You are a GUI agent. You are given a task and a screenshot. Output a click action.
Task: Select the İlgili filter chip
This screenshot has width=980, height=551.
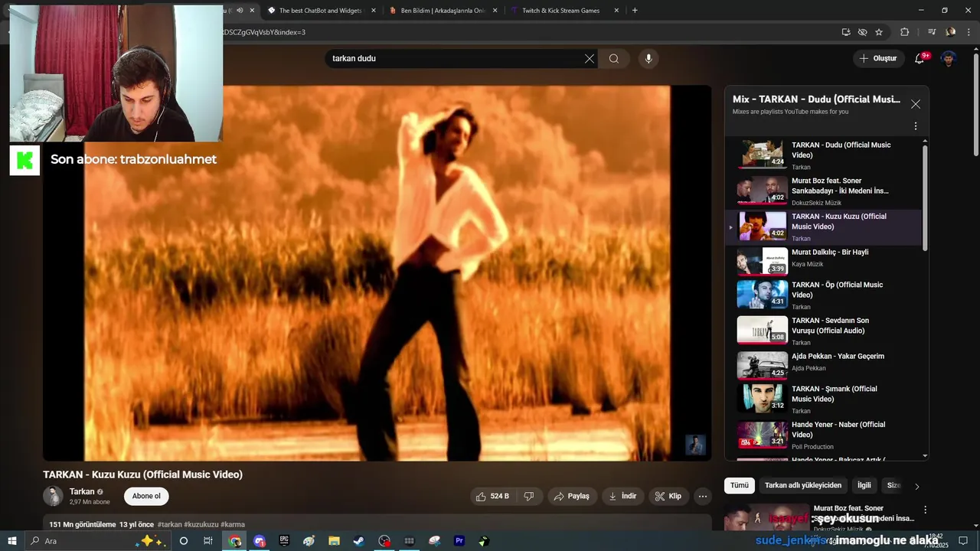[x=864, y=486]
